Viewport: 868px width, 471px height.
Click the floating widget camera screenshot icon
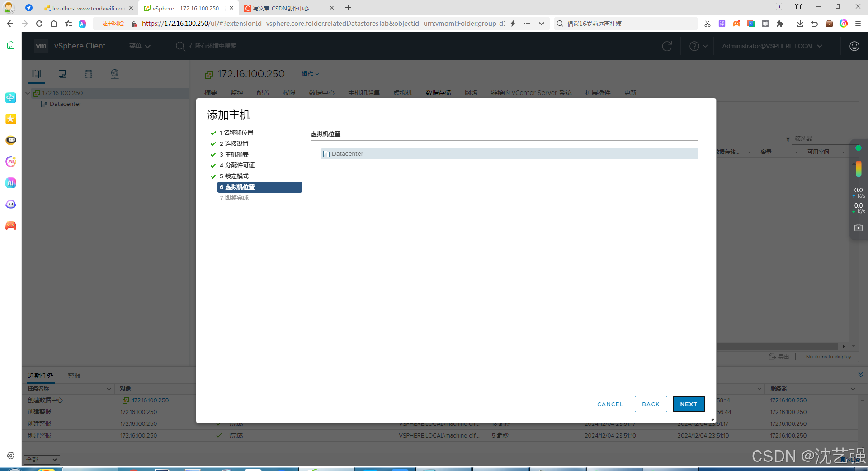(859, 228)
